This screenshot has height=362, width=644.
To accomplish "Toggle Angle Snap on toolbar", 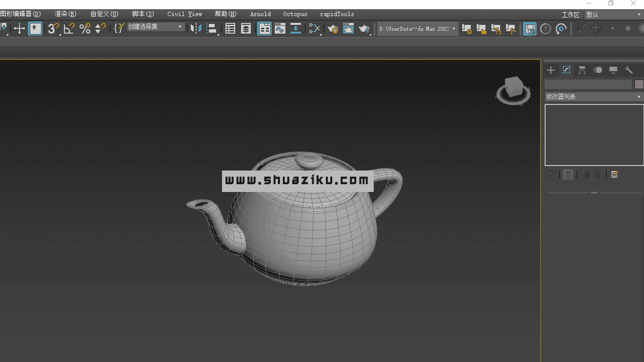I will click(x=69, y=29).
